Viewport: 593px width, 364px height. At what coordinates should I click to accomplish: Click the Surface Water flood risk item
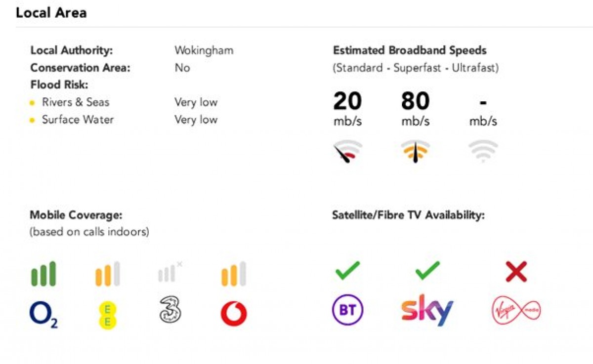[78, 120]
